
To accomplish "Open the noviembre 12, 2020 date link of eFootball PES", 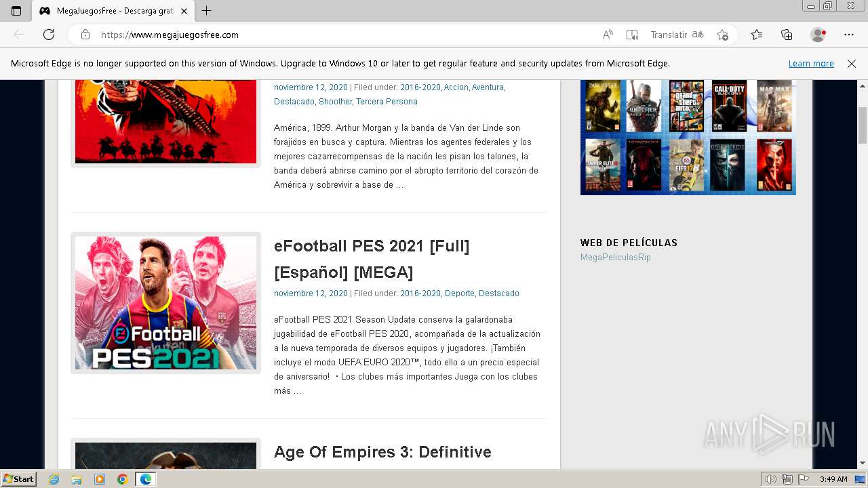I will tap(311, 293).
